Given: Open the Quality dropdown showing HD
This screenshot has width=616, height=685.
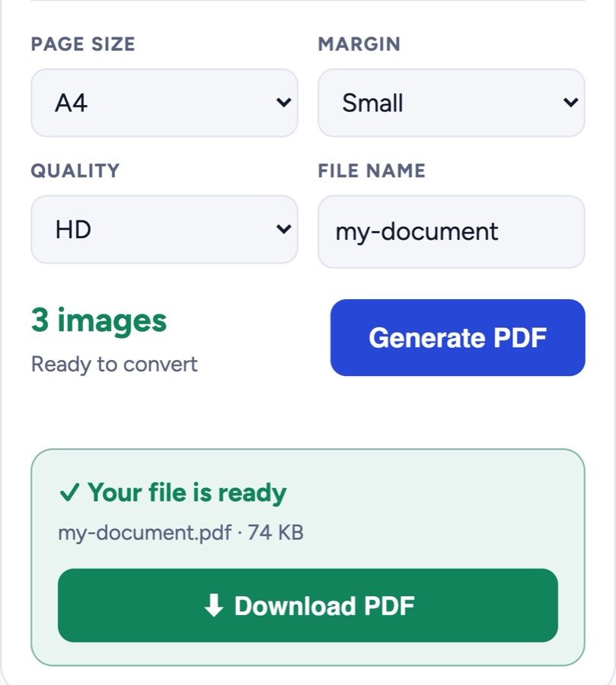Looking at the screenshot, I should click(164, 229).
